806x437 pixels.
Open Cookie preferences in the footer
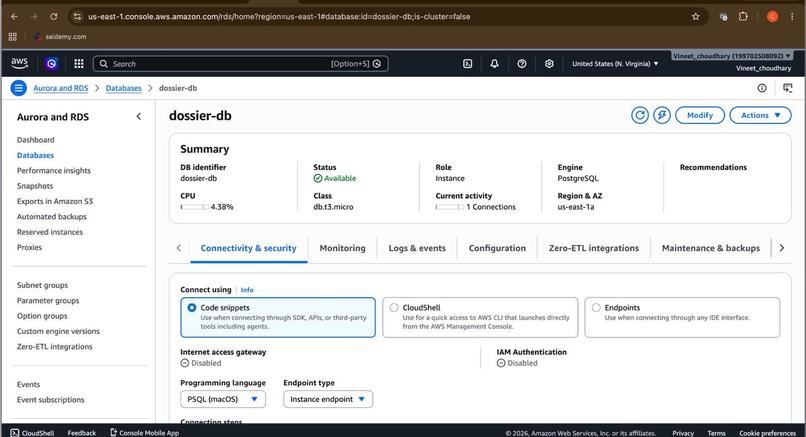pyautogui.click(x=767, y=433)
